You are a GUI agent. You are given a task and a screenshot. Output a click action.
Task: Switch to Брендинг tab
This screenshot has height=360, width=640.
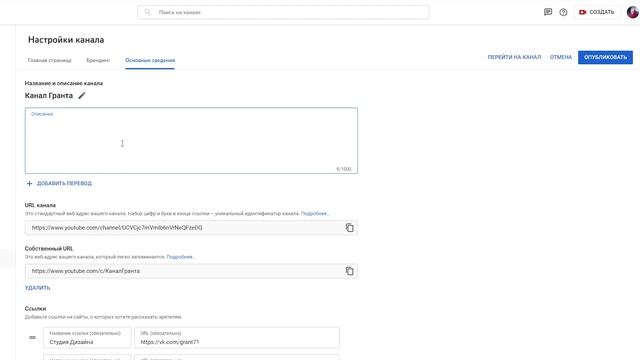point(98,60)
